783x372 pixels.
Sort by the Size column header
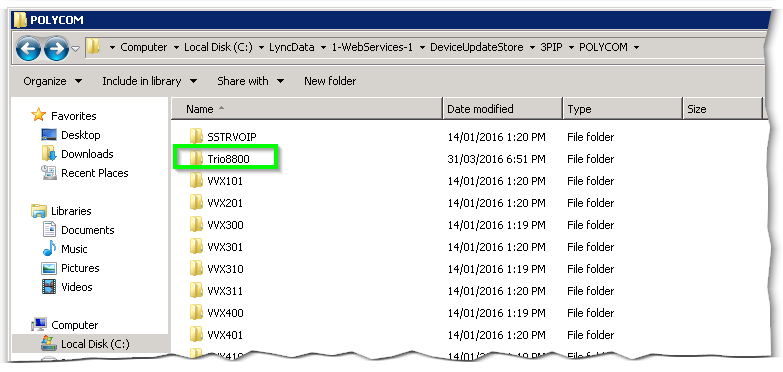tap(722, 109)
